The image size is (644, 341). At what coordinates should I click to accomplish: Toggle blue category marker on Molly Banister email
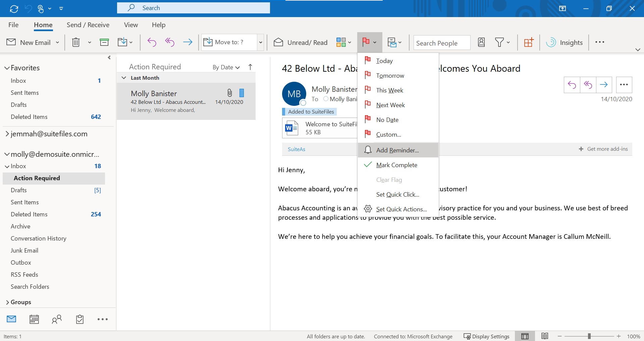(241, 93)
